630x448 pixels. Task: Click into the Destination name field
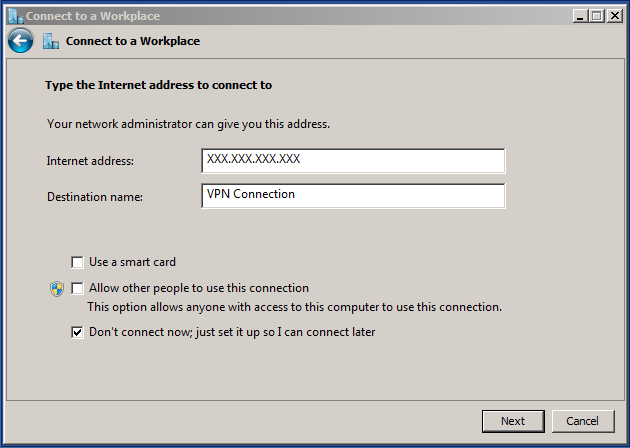pyautogui.click(x=353, y=196)
